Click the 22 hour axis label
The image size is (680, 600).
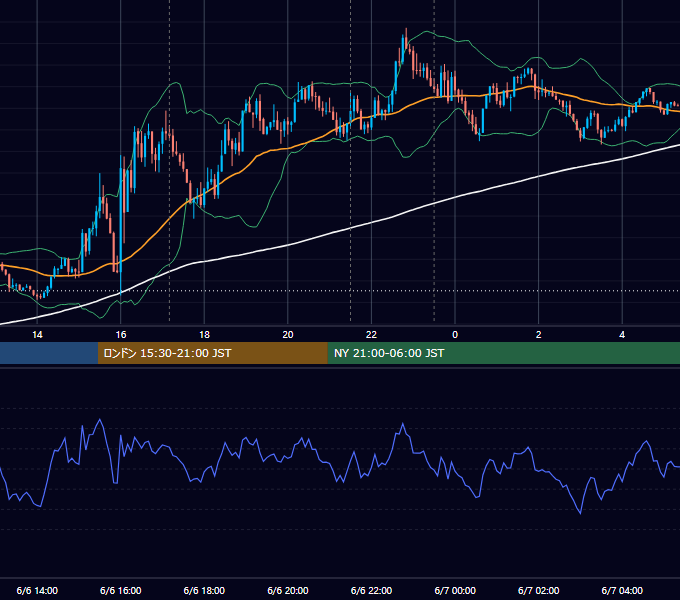point(371,335)
